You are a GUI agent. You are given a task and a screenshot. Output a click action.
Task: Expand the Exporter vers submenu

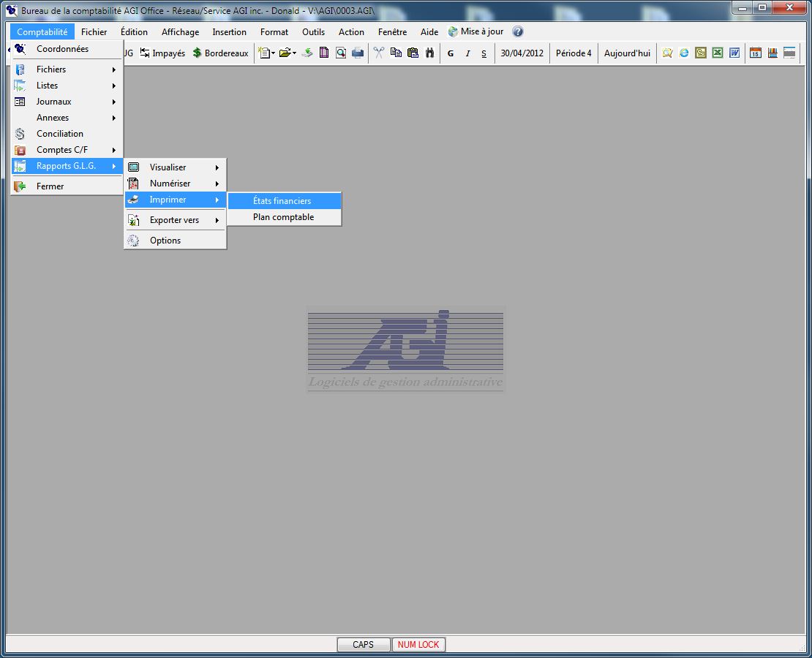[175, 220]
